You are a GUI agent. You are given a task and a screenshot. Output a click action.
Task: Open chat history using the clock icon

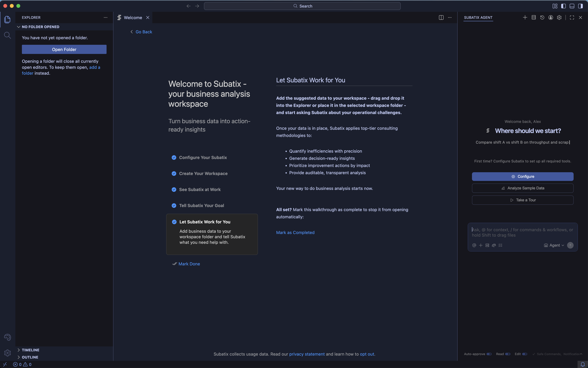click(x=542, y=17)
